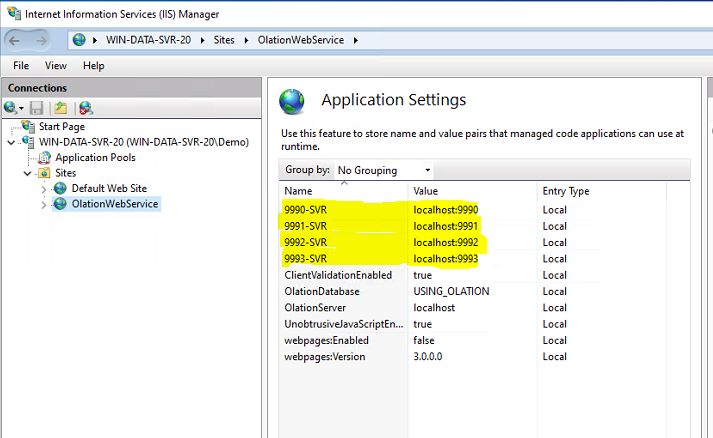Click the Save connections disk icon
The height and width of the screenshot is (438, 713).
(x=36, y=108)
